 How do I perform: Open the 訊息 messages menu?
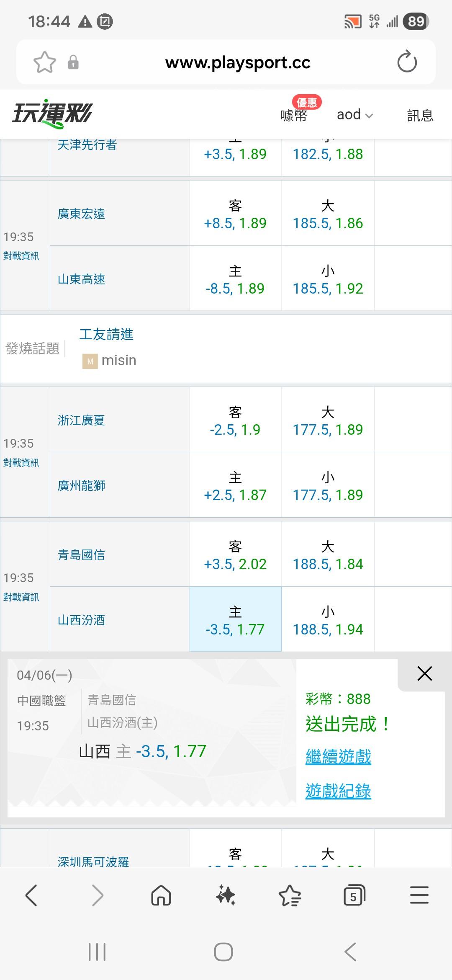coord(420,116)
